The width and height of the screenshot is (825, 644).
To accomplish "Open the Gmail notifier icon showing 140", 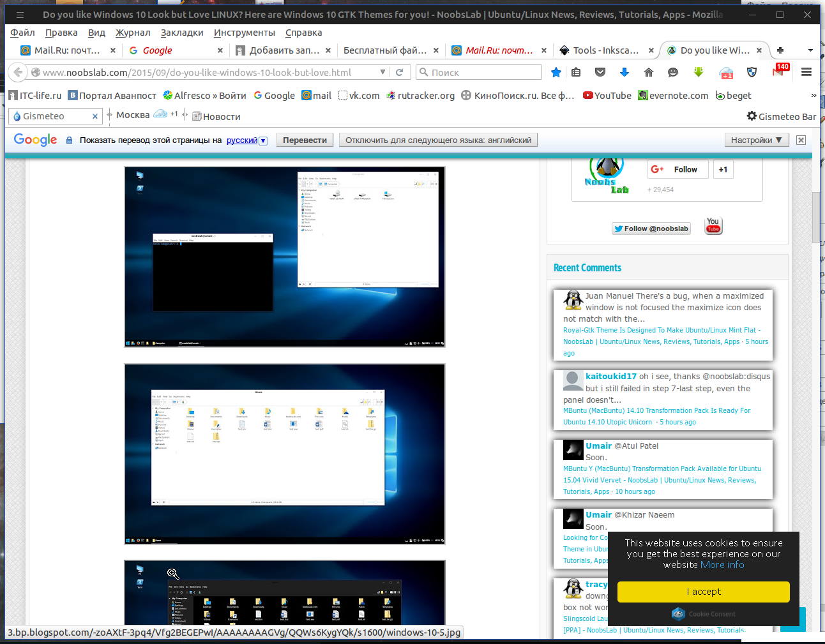I will pos(780,71).
